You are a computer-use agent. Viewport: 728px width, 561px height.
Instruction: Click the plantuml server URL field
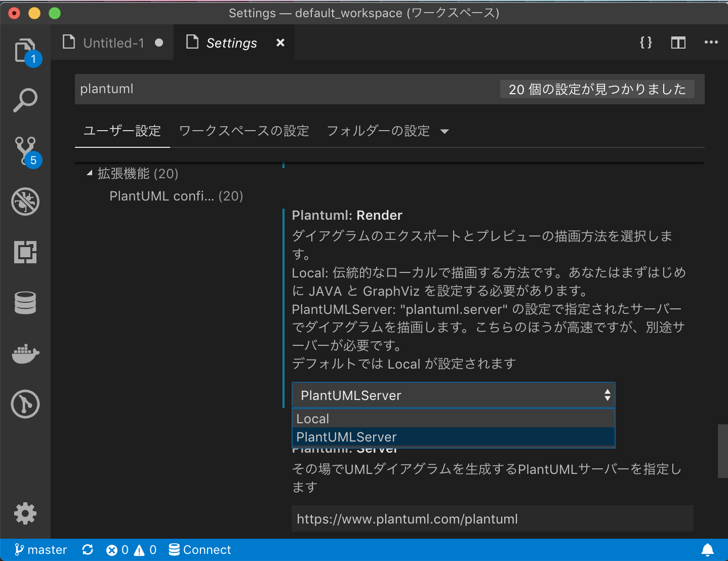pos(492,518)
